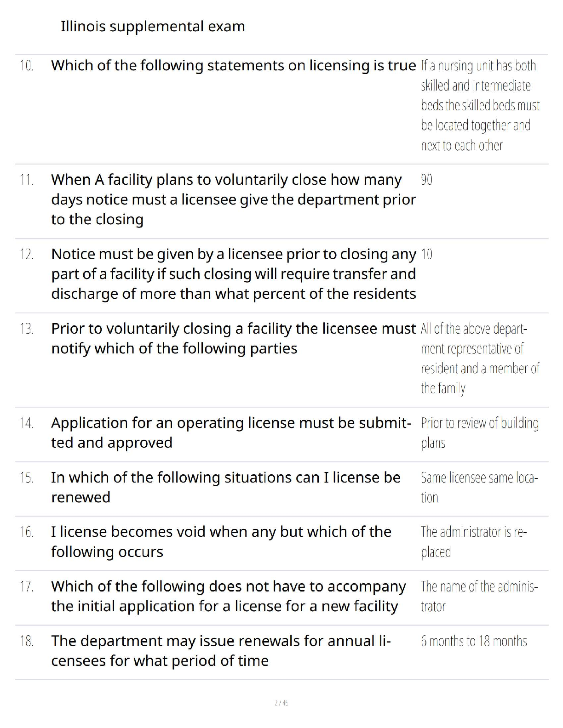Image resolution: width=563 pixels, height=728 pixels.
Task: Select "Same licensee same location" answer
Action: click(479, 487)
